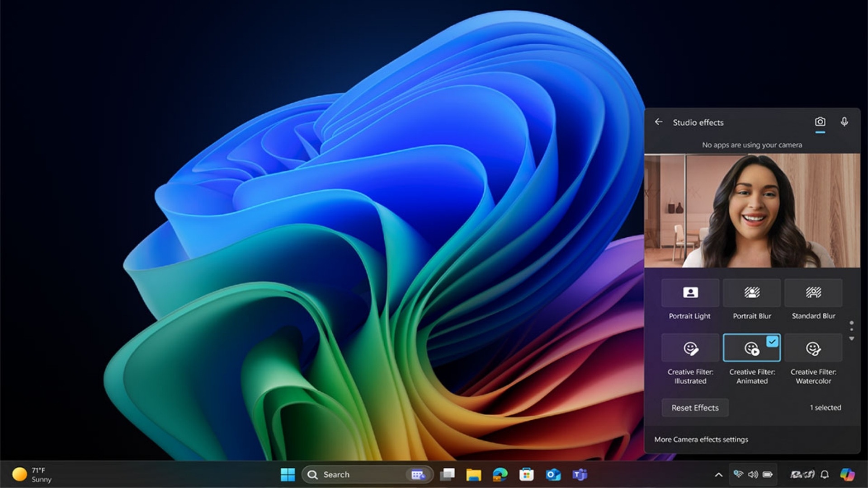The width and height of the screenshot is (868, 488).
Task: Open the Windows Start menu
Action: (288, 474)
